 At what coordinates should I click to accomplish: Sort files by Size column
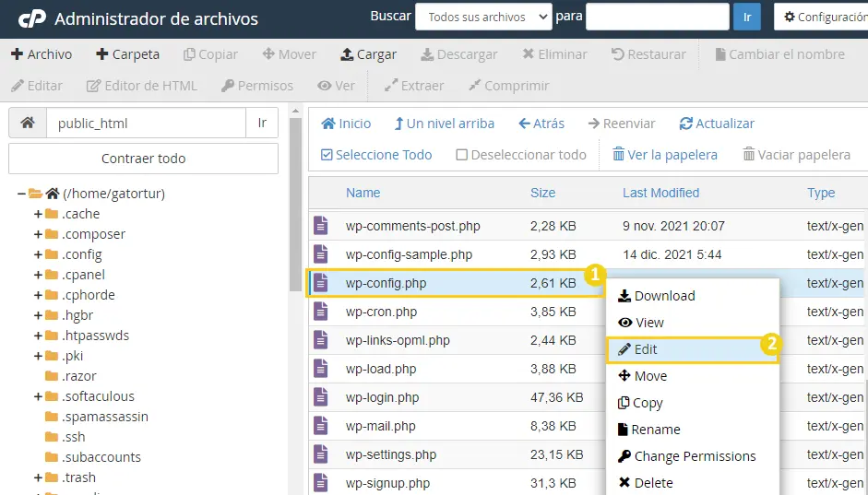(x=542, y=193)
